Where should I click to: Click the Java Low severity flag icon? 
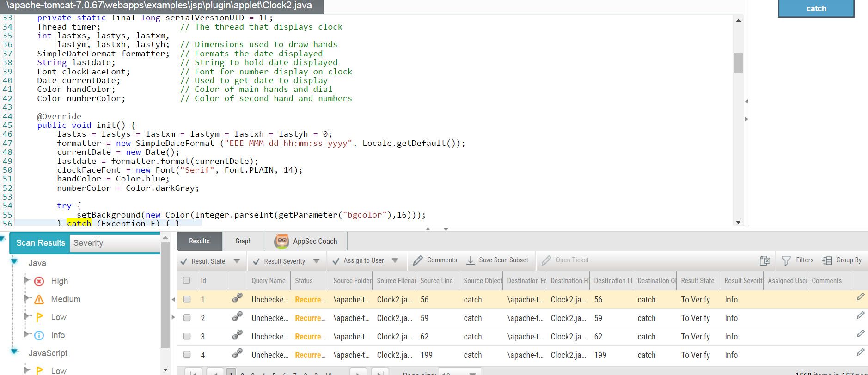point(40,317)
